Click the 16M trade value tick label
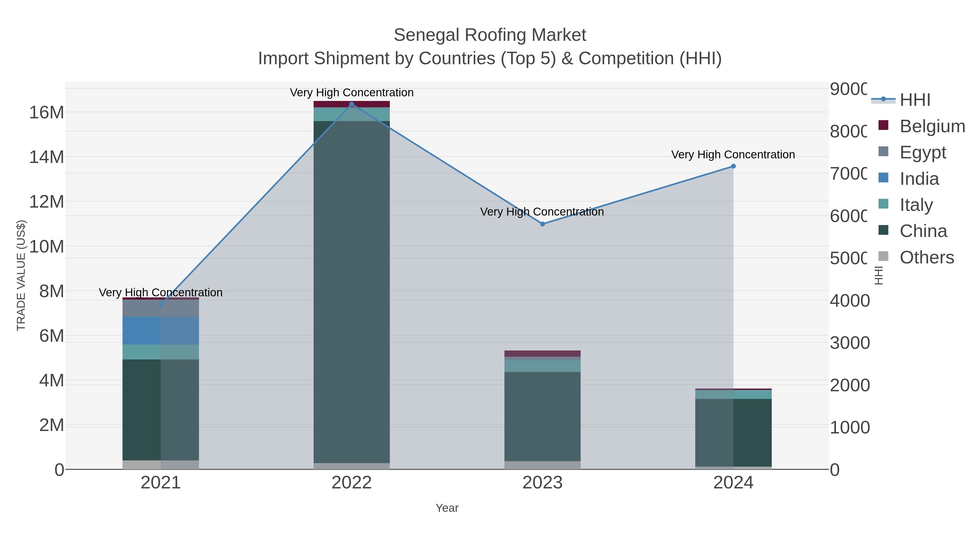The height and width of the screenshot is (551, 980). click(x=46, y=113)
